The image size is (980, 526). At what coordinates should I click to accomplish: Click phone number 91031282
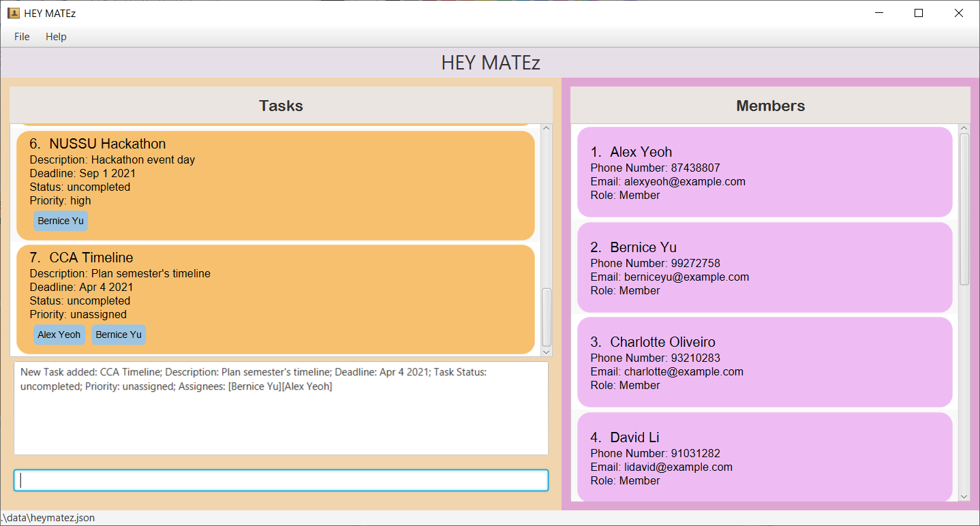695,454
